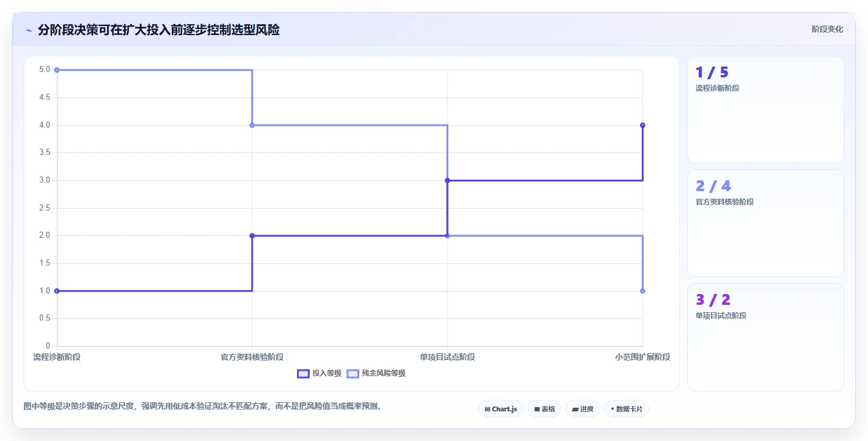Click the 残余风险等级 point at value 4.0

tap(252, 125)
